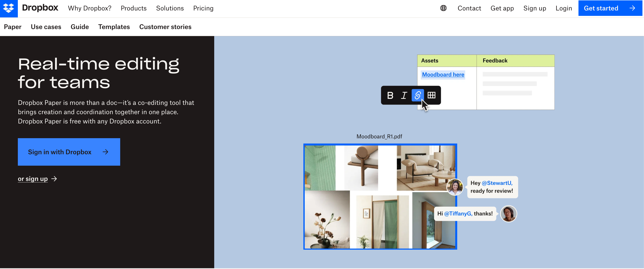644x269 pixels.
Task: Open the language globe selector
Action: [x=443, y=8]
